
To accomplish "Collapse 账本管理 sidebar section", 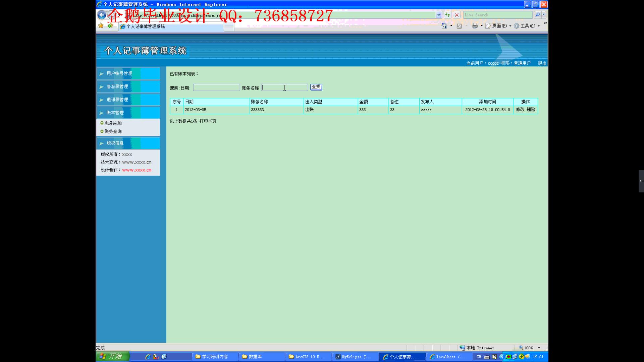I will coord(128,113).
